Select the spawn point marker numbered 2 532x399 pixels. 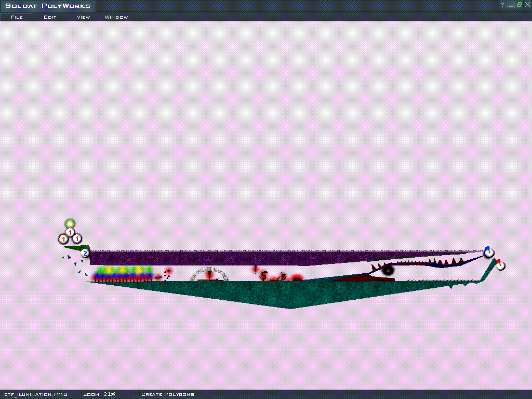pyautogui.click(x=85, y=254)
